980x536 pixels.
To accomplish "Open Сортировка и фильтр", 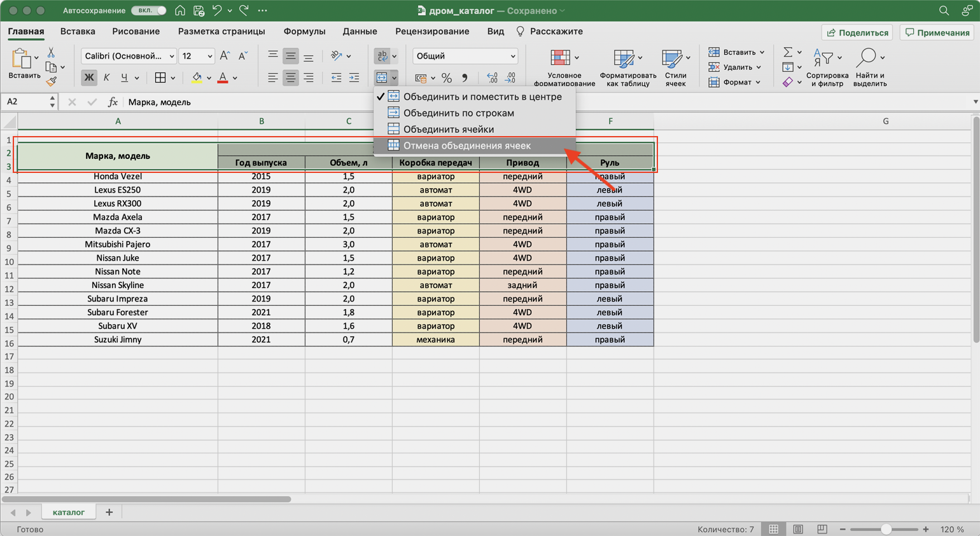I will click(827, 67).
